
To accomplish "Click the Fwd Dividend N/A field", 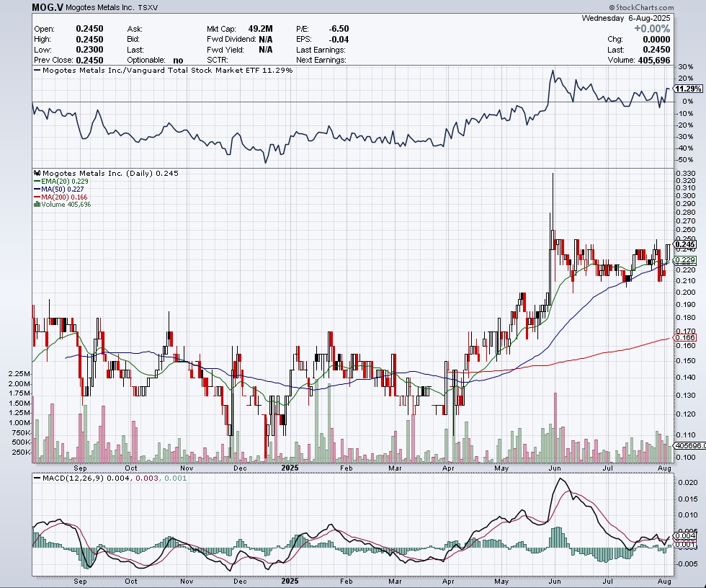I will coord(240,39).
